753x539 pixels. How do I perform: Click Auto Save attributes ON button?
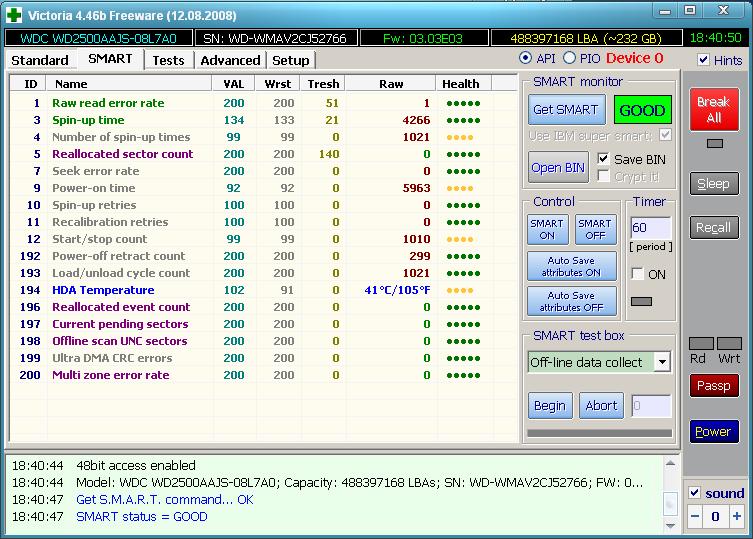(x=571, y=266)
